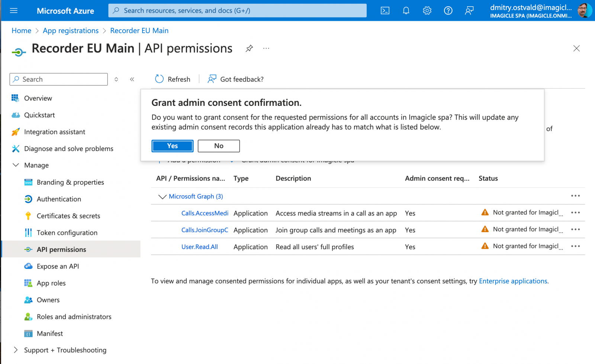Collapse the Microsoft Graph (3) group

(162, 196)
